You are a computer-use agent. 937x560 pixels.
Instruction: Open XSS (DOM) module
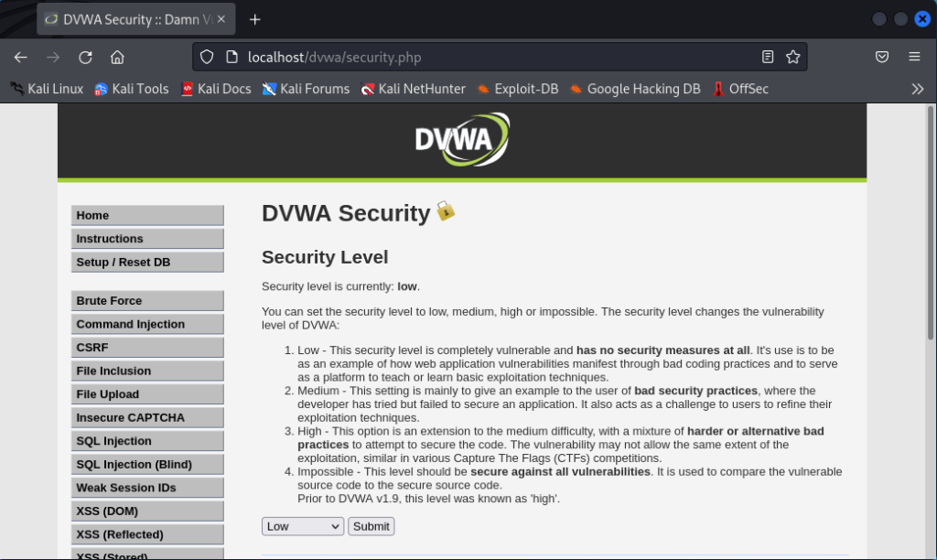tap(147, 511)
